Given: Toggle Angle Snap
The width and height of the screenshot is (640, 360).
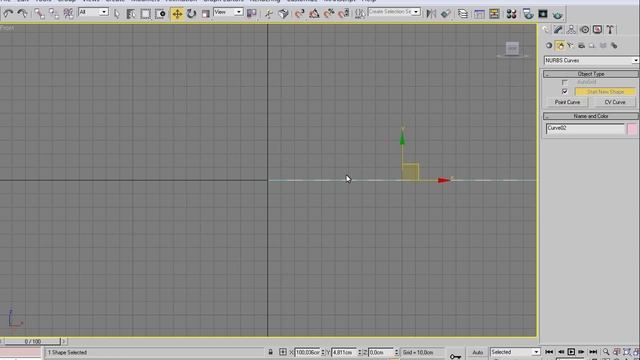Looking at the screenshot, I should click(x=314, y=14).
